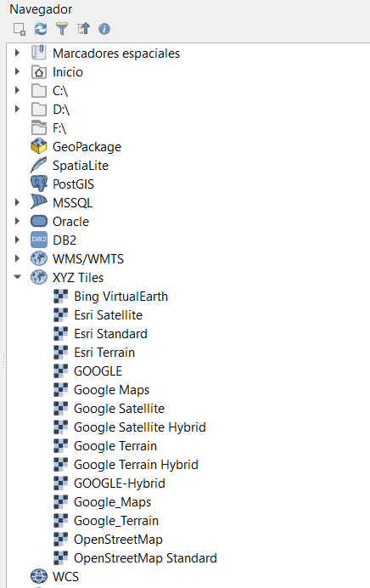Expand the DB2 connections node
370x588 pixels.
coord(17,240)
